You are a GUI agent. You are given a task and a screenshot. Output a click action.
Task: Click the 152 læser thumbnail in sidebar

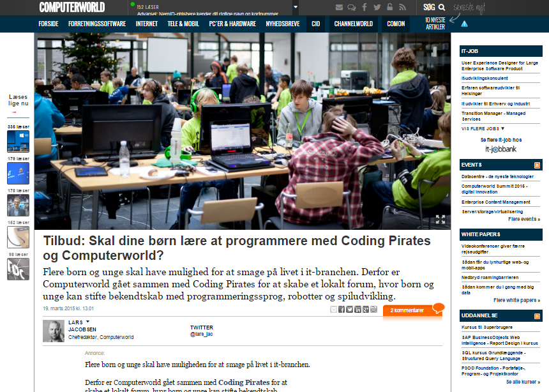(19, 237)
